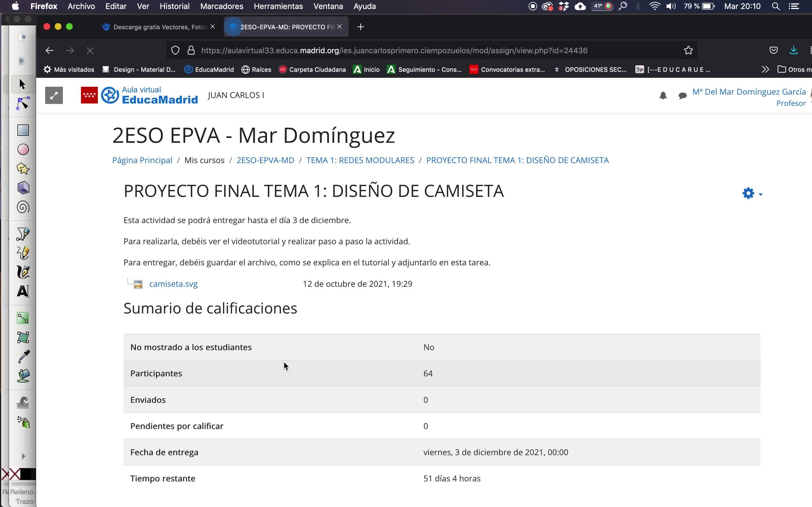Click the black color swatch in palette

coord(28,474)
